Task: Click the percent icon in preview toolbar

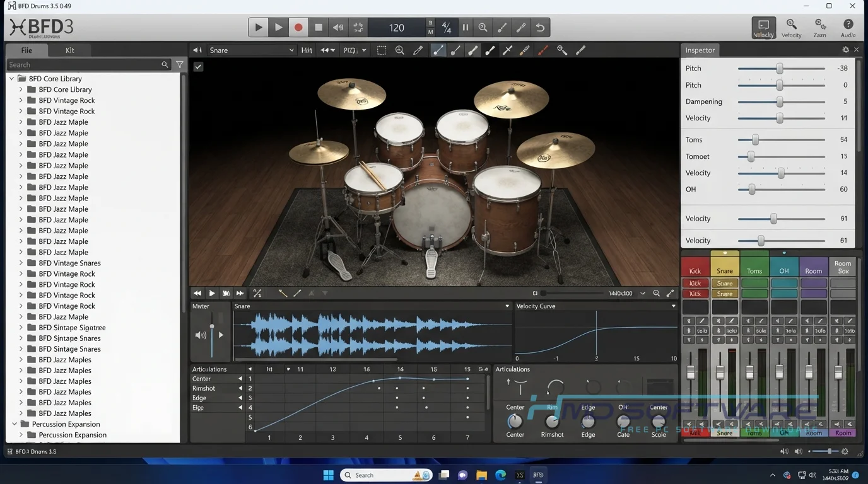Action: [x=257, y=293]
